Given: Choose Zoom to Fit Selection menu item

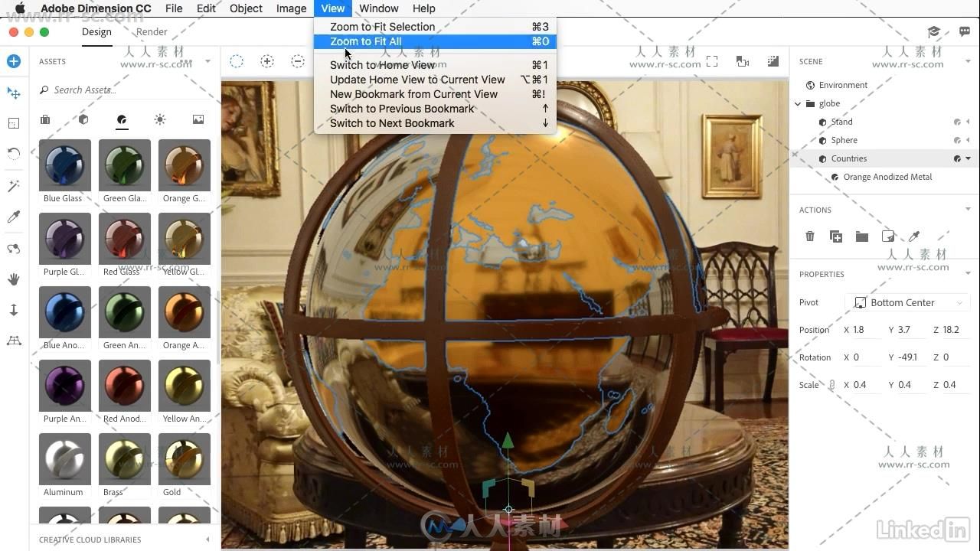Looking at the screenshot, I should [x=435, y=27].
